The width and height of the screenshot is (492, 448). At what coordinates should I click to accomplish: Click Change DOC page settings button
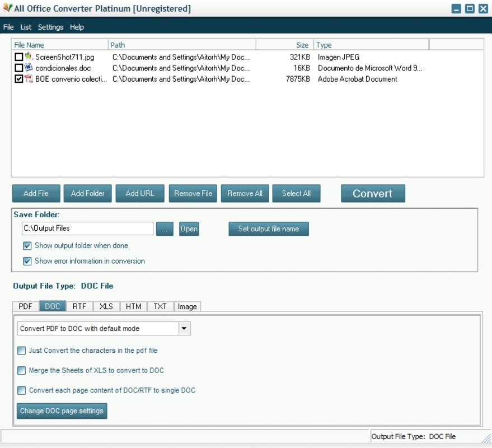(62, 411)
